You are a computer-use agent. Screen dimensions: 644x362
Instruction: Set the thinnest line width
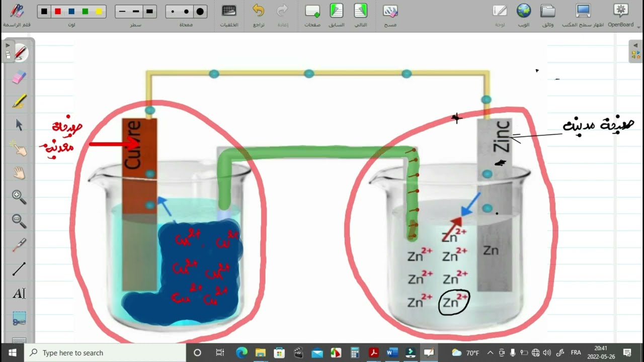click(x=122, y=11)
